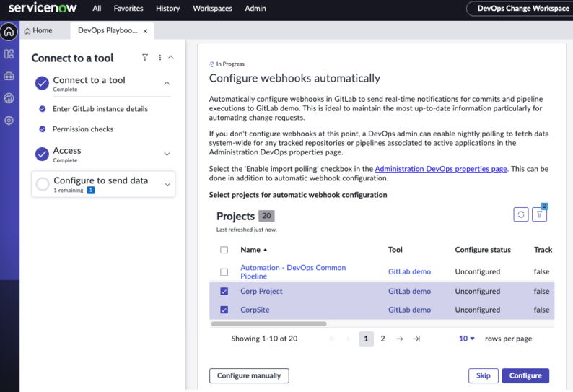Open GitLab demo link in Automation row

[x=409, y=271]
